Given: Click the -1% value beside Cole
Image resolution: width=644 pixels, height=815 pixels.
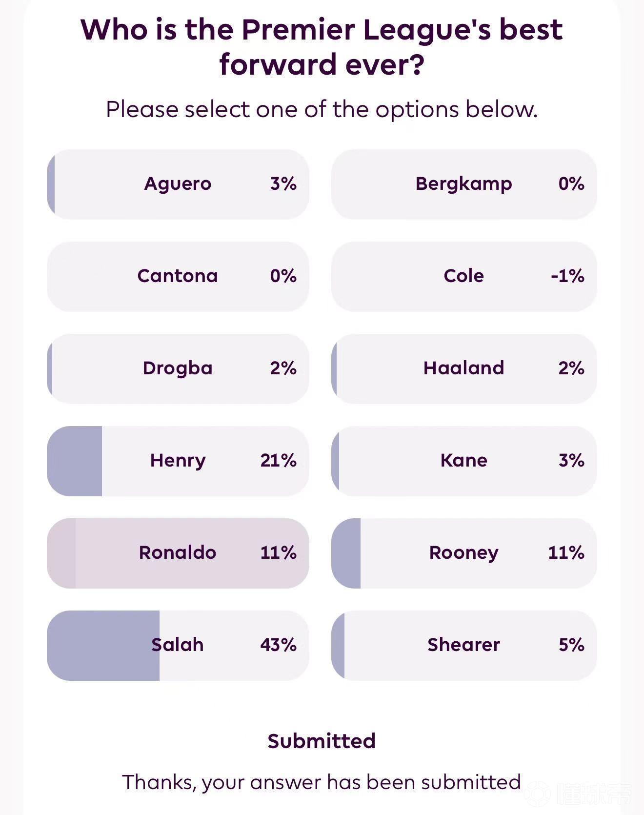Looking at the screenshot, I should point(567,276).
